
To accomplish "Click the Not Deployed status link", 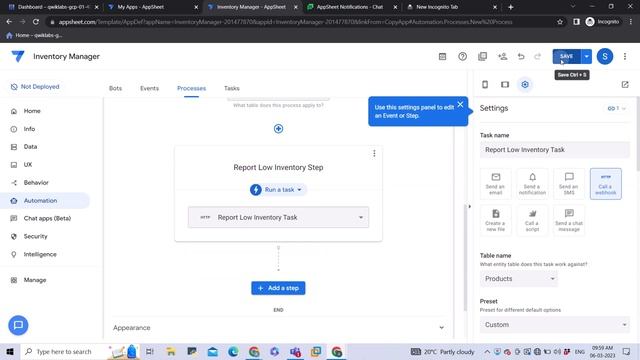I will pos(35,87).
